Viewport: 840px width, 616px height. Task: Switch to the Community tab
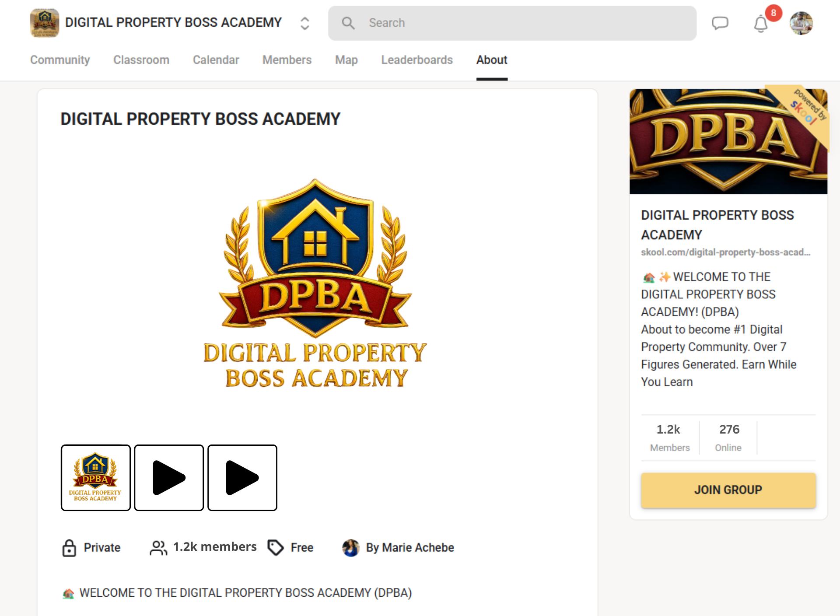[60, 60]
